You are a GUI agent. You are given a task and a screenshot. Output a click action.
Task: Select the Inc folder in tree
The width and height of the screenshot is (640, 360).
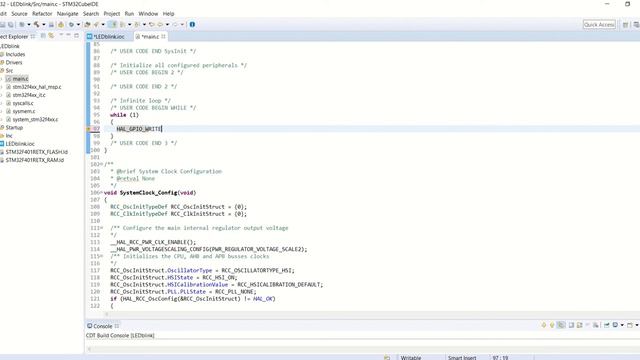click(9, 136)
